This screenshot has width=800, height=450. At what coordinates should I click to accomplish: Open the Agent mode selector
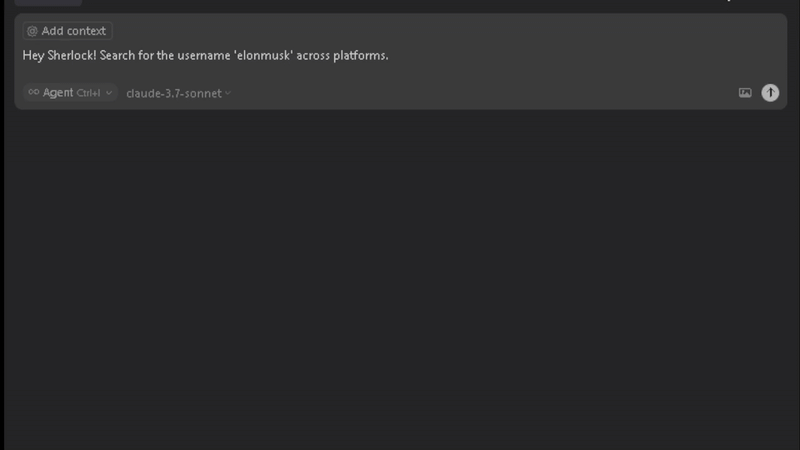70,92
